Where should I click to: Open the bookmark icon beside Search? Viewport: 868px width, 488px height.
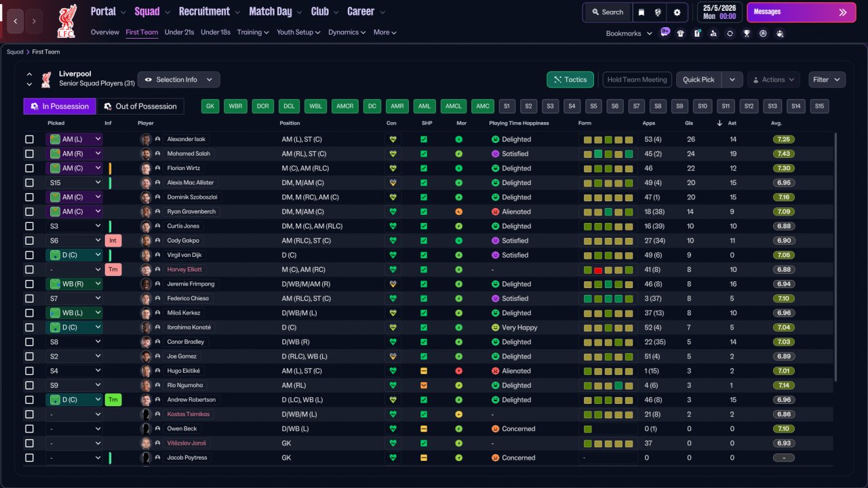641,12
